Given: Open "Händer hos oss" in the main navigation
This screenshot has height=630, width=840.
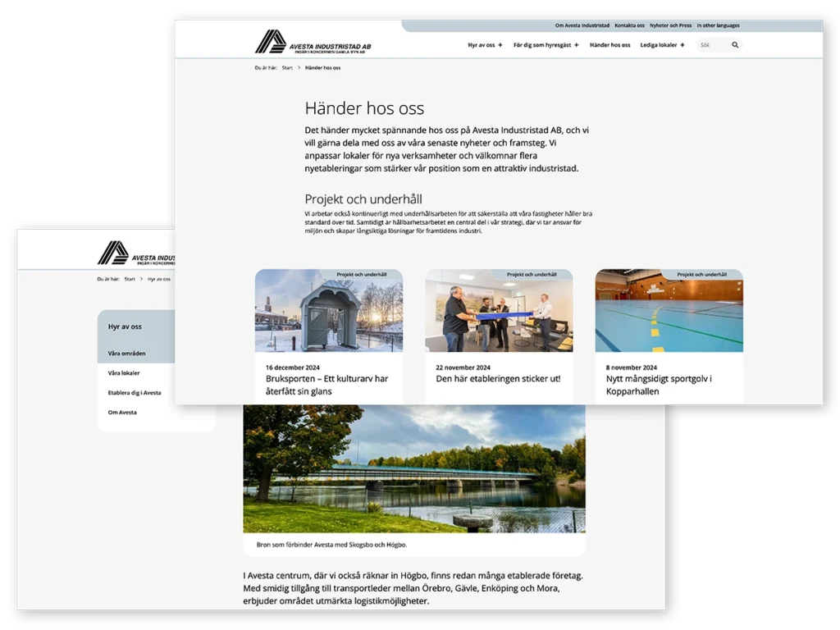Looking at the screenshot, I should pos(609,45).
